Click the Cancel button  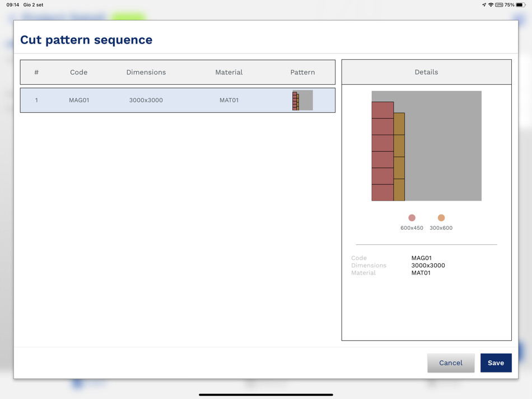coord(451,363)
